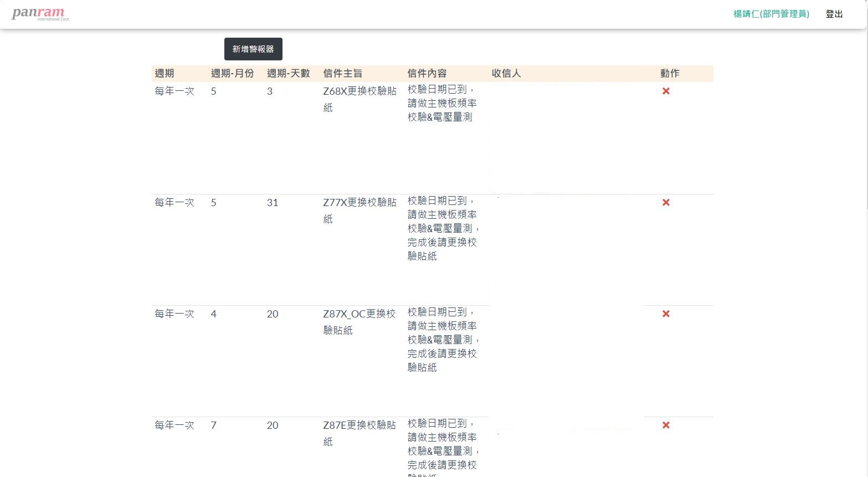Image resolution: width=868 pixels, height=477 pixels.
Task: Open the 楊靖仁(部門管理員) user link
Action: (771, 14)
